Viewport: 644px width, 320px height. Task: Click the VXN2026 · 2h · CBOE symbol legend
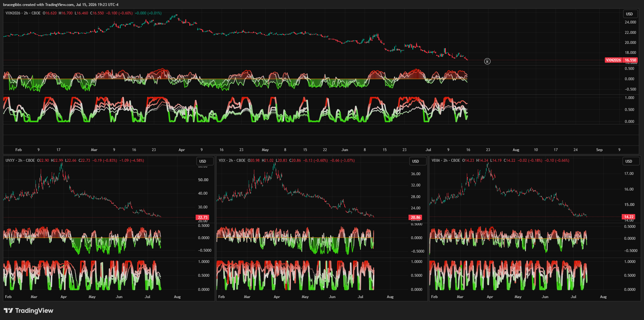tap(23, 13)
